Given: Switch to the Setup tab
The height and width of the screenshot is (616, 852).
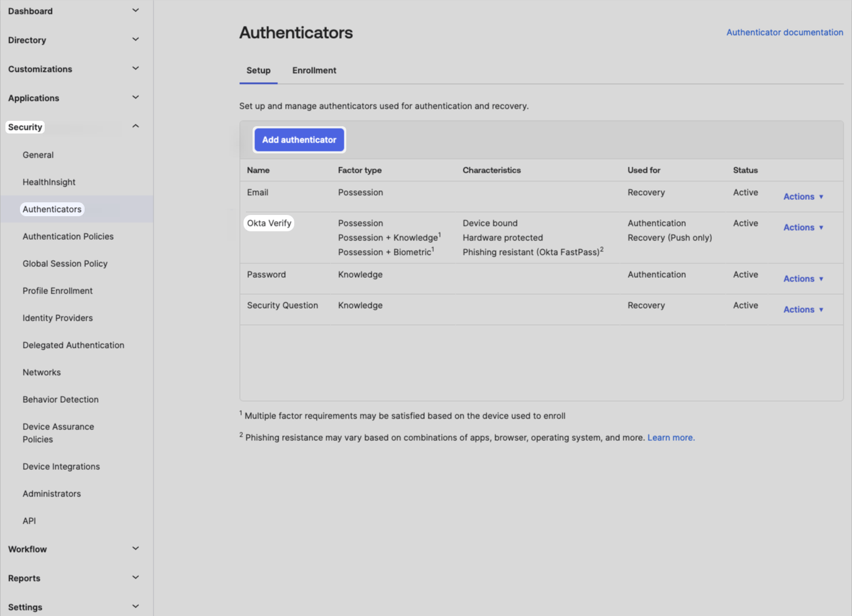Looking at the screenshot, I should pyautogui.click(x=259, y=70).
